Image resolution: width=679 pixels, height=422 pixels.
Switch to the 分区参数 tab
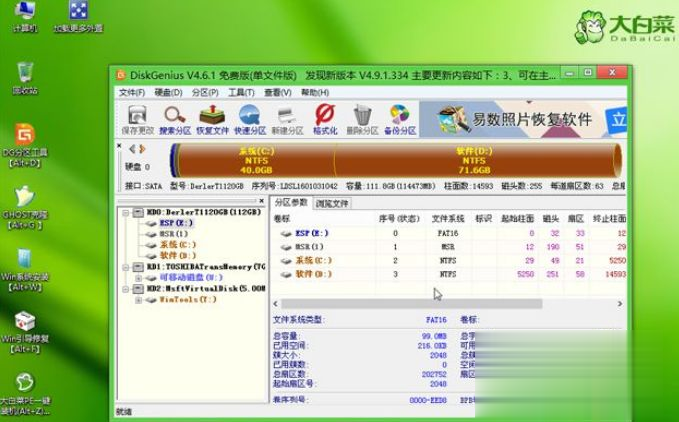click(291, 203)
